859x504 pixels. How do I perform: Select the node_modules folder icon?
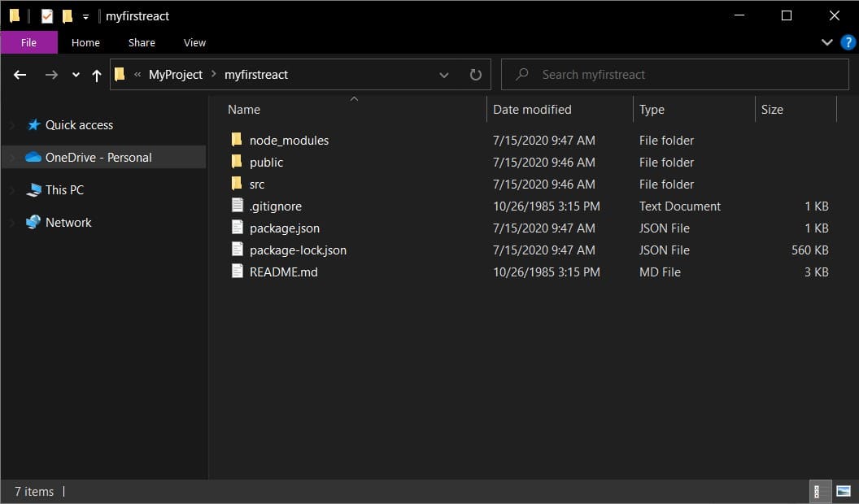(x=237, y=140)
